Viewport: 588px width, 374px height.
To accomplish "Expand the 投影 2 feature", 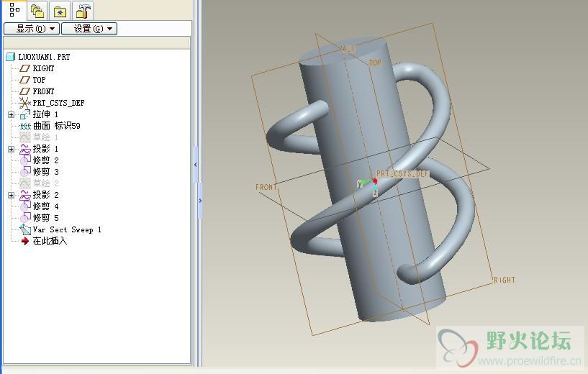I will (12, 195).
